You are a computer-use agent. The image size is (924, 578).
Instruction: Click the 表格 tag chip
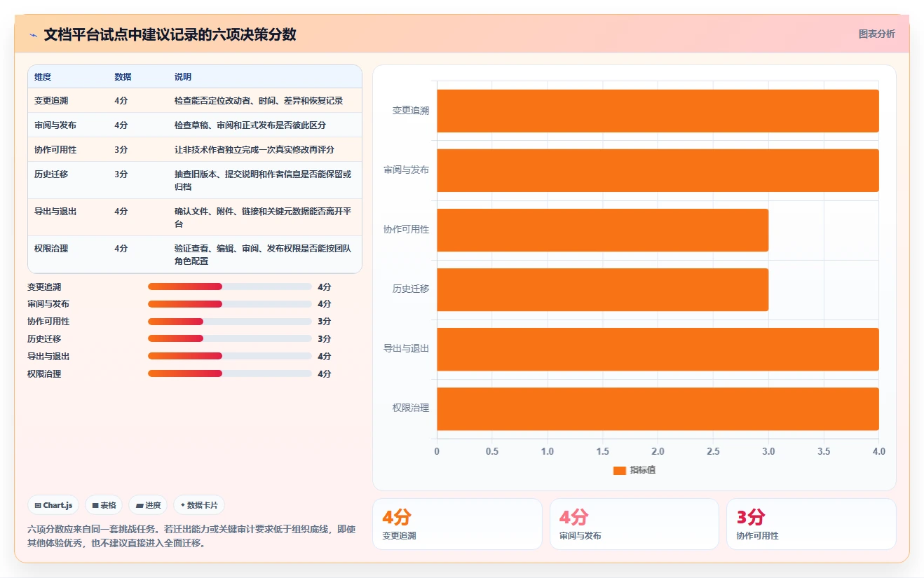point(104,505)
